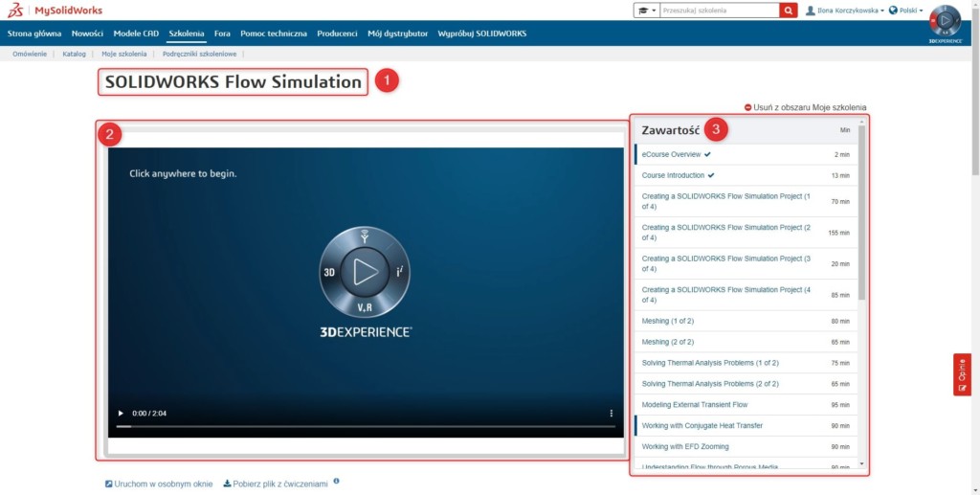The height and width of the screenshot is (495, 980).
Task: Open the Ilona Korczykowska user menu
Action: tap(844, 11)
